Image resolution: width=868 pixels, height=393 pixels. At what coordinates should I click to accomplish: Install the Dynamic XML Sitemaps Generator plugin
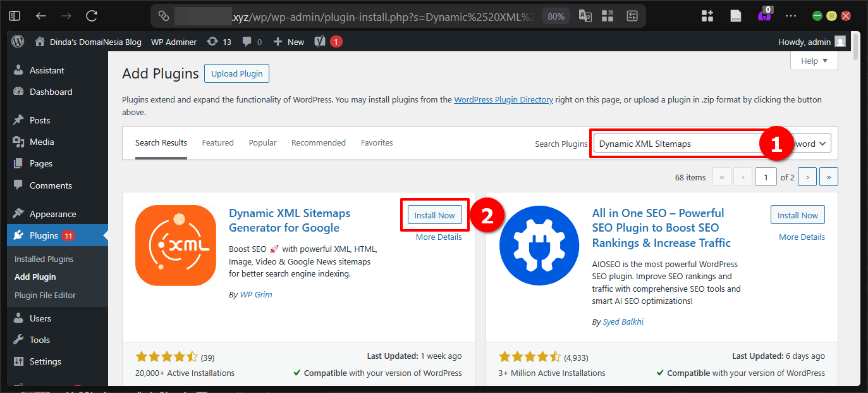pos(435,215)
